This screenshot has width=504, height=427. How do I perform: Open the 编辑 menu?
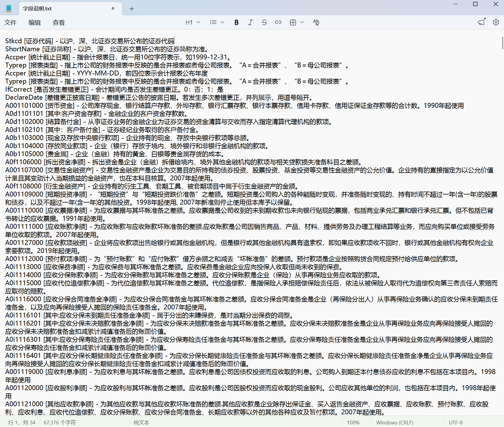pos(35,22)
